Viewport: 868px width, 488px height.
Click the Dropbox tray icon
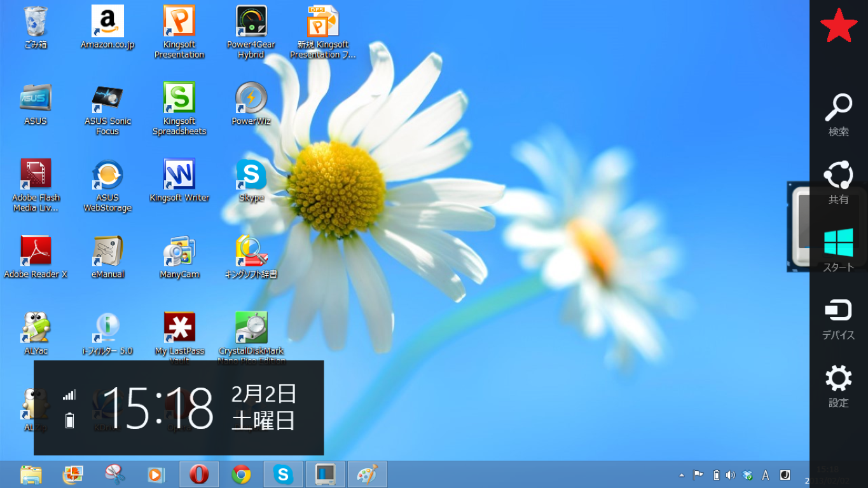point(748,475)
